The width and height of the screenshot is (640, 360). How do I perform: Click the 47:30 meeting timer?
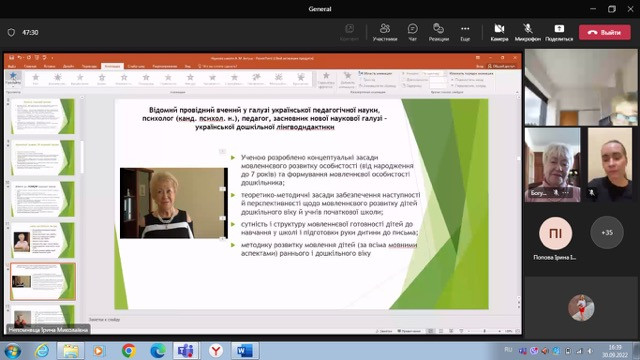(x=30, y=32)
